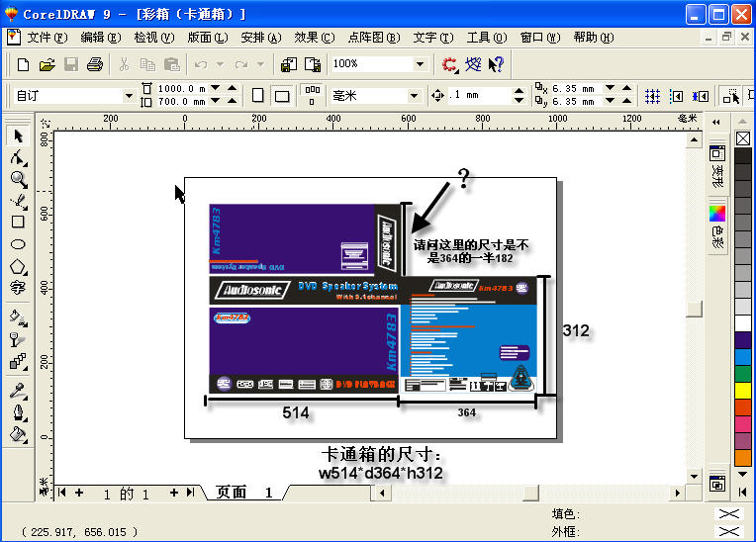The width and height of the screenshot is (756, 542).
Task: Toggle Snap to Objects
Action: [700, 96]
